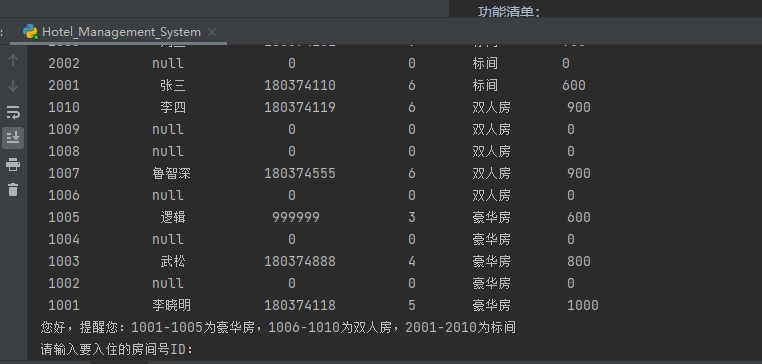Click guest name 李四
The width and height of the screenshot is (762, 364).
(173, 107)
